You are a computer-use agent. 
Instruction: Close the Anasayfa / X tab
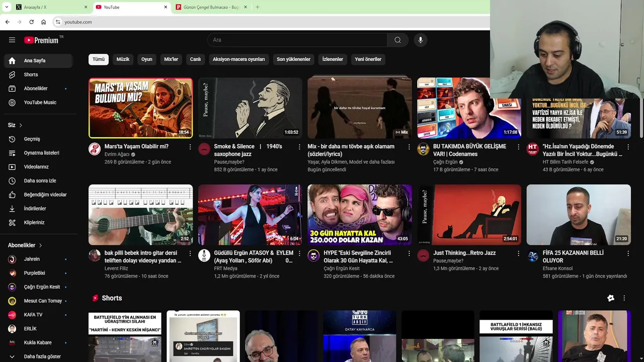86,7
